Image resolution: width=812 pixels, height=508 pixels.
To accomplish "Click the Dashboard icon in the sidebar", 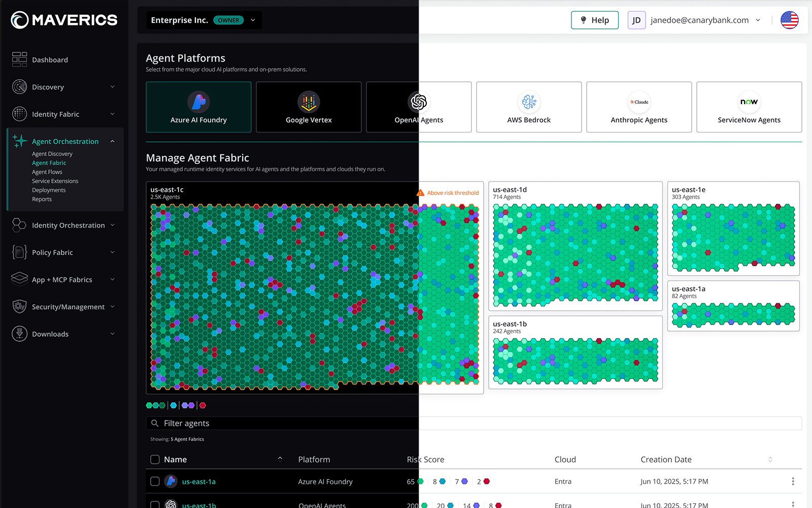I will (19, 59).
